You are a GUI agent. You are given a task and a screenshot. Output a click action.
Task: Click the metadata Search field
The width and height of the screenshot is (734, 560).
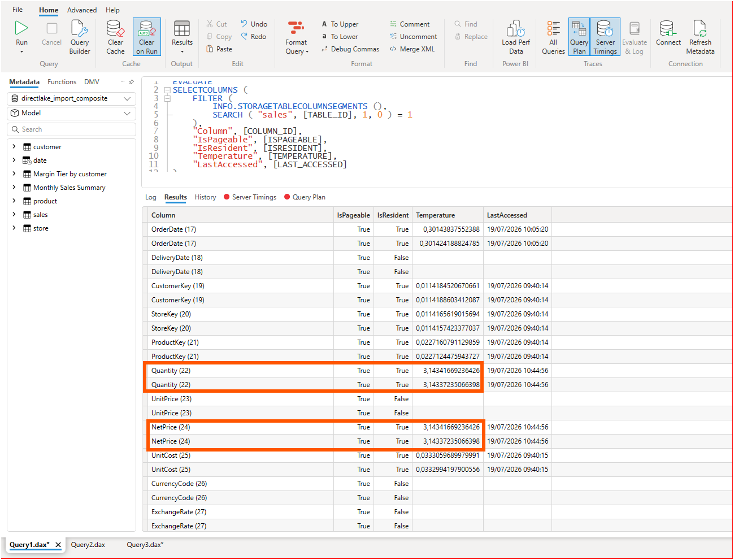click(x=72, y=129)
